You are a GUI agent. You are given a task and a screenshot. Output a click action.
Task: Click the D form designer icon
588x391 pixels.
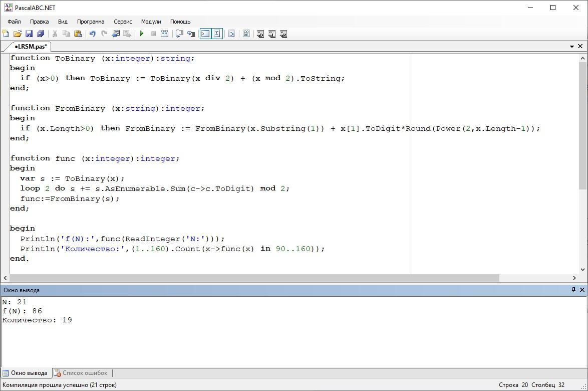[260, 34]
